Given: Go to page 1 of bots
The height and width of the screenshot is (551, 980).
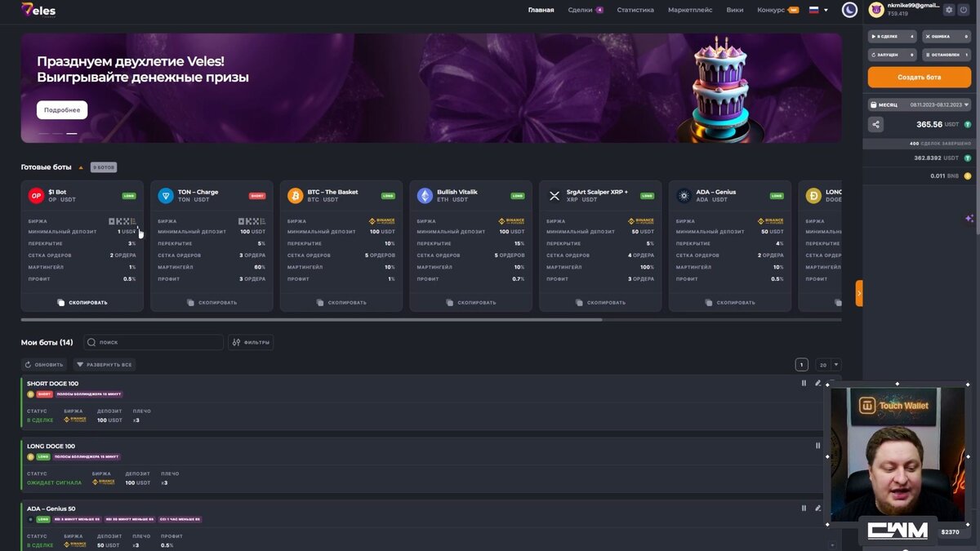Looking at the screenshot, I should click(801, 365).
